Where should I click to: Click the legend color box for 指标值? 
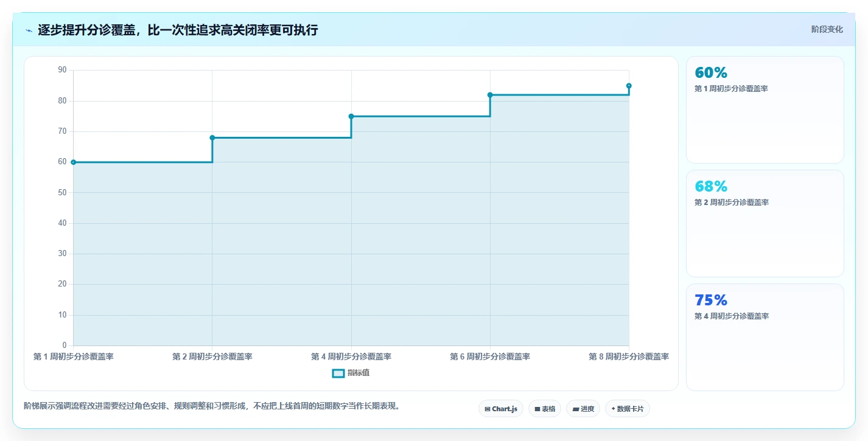pyautogui.click(x=338, y=373)
